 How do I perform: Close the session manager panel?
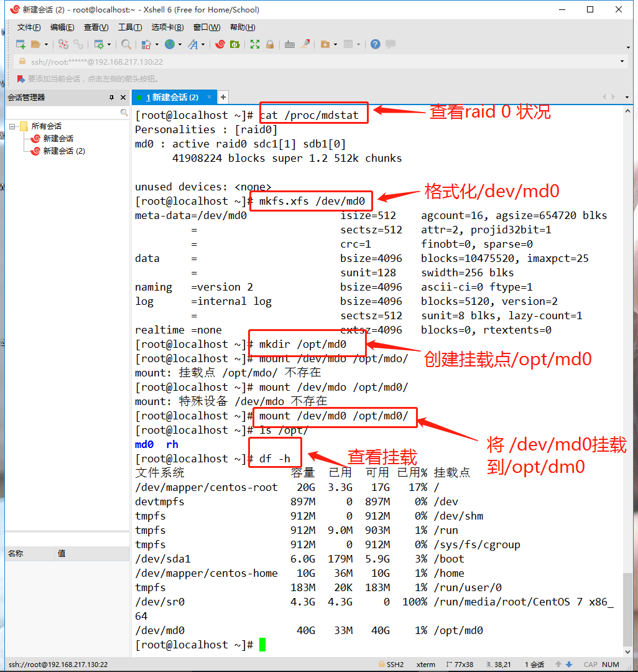123,97
